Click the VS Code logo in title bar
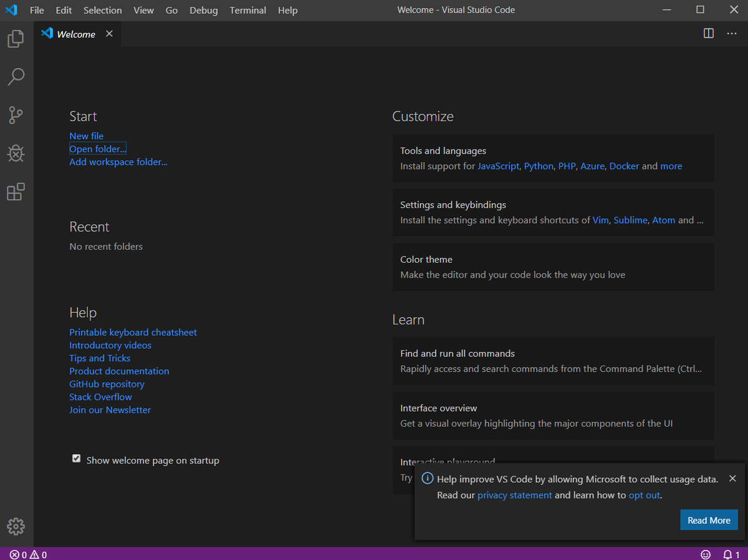Viewport: 748px width, 560px height. click(11, 10)
